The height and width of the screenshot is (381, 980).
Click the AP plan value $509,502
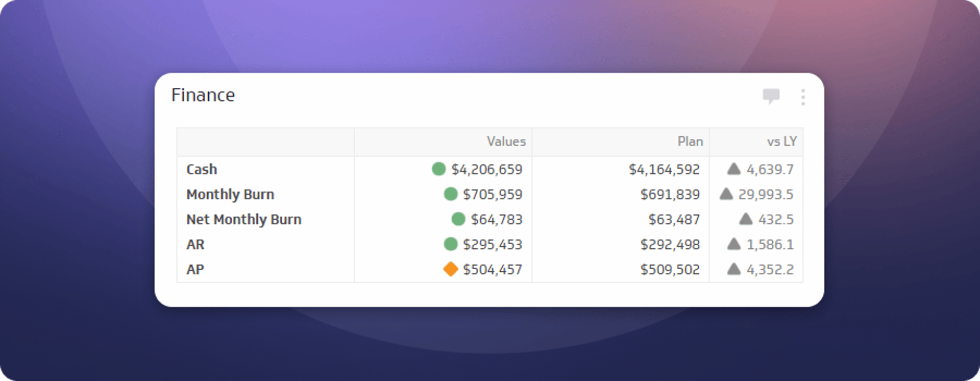pos(670,269)
